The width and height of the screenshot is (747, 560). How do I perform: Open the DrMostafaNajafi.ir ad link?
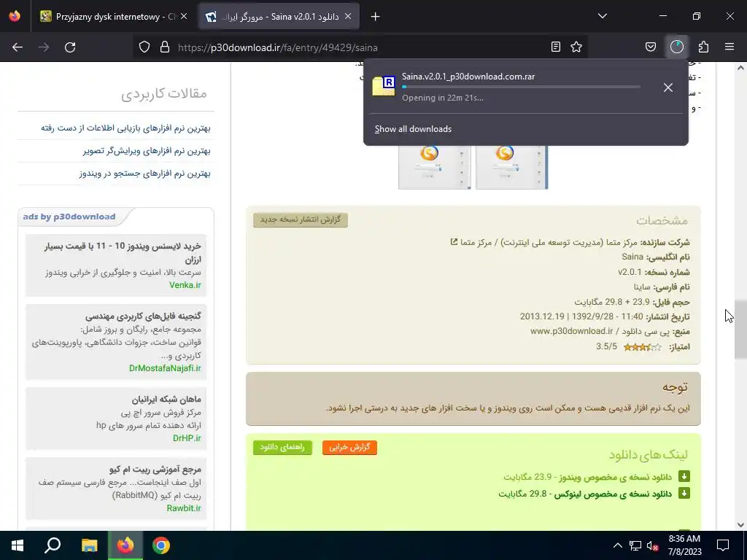click(x=165, y=368)
